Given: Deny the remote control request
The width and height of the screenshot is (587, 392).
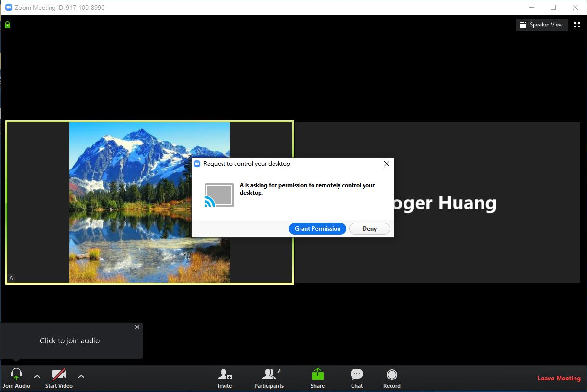Looking at the screenshot, I should click(369, 229).
